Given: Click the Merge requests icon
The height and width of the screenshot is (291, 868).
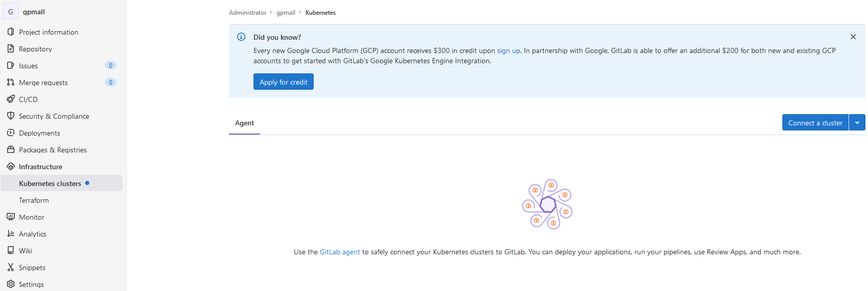Looking at the screenshot, I should [x=11, y=82].
